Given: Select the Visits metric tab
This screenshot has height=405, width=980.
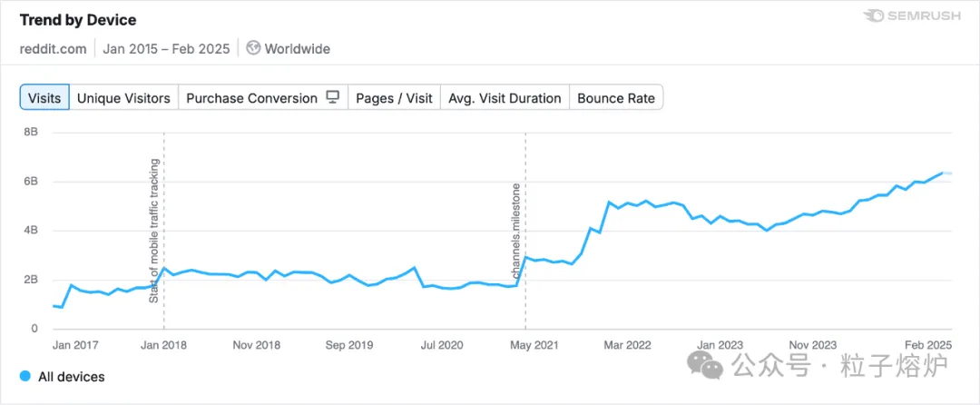Looking at the screenshot, I should tap(44, 98).
